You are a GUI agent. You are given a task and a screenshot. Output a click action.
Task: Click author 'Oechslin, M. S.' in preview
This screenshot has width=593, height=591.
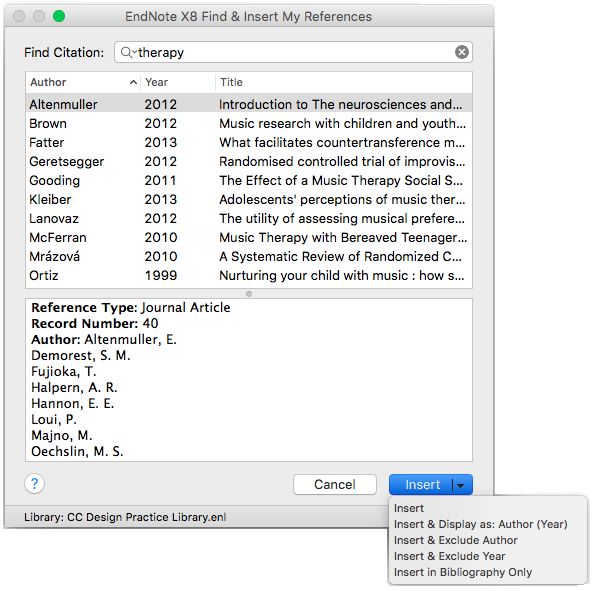[77, 451]
